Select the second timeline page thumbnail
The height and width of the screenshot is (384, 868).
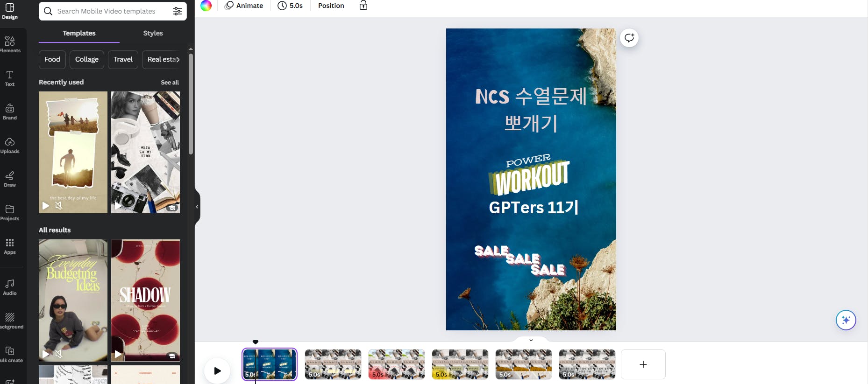tap(333, 364)
